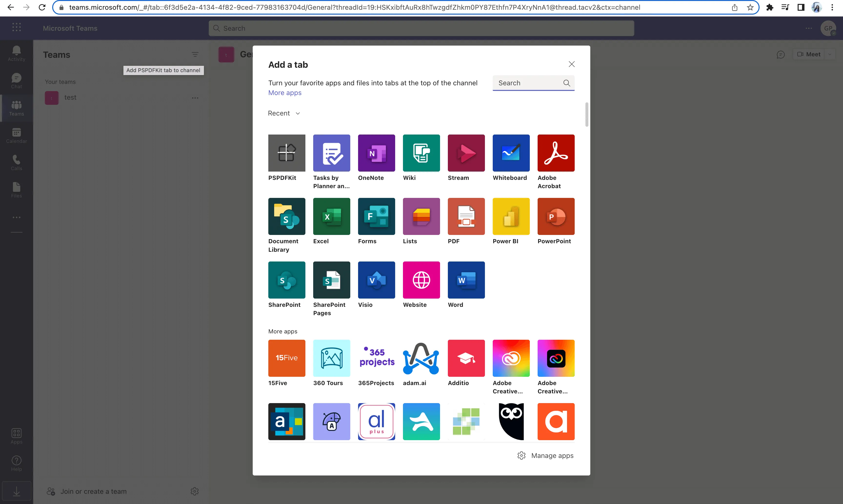Open Calendar in the left rail
This screenshot has width=843, height=504.
point(16,136)
